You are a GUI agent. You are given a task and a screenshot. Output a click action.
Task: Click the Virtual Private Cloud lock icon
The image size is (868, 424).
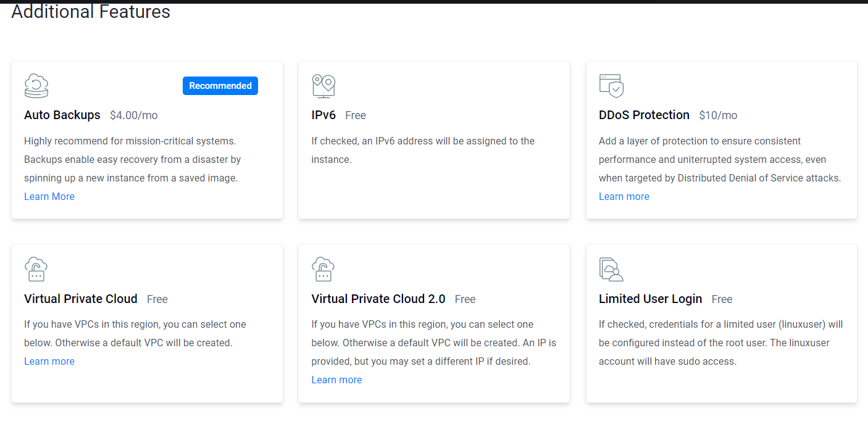click(x=36, y=269)
